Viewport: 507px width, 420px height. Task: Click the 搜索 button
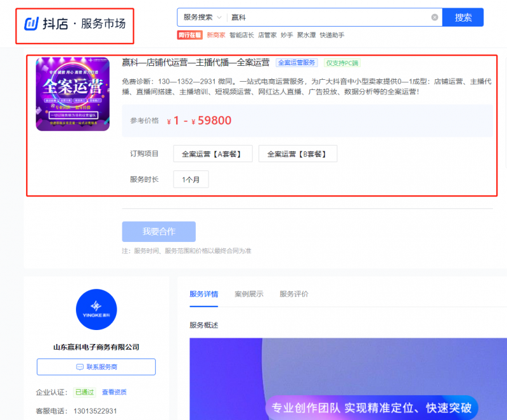tap(463, 18)
